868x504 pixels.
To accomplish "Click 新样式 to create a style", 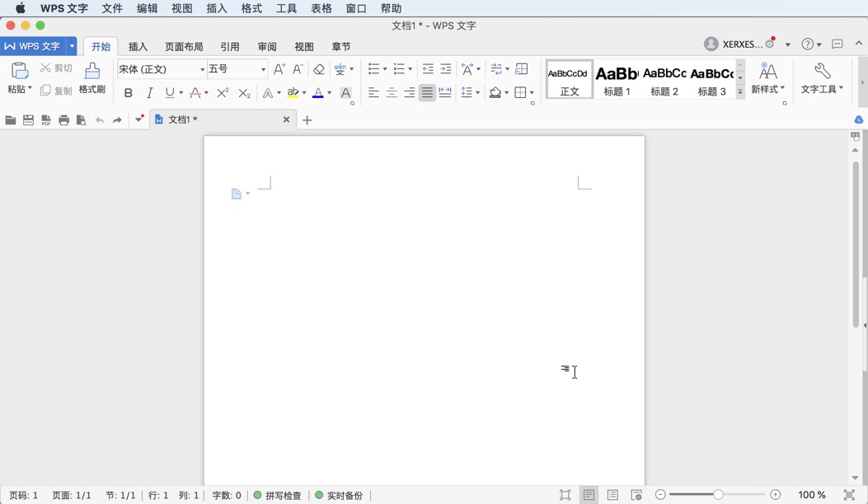I will click(767, 78).
